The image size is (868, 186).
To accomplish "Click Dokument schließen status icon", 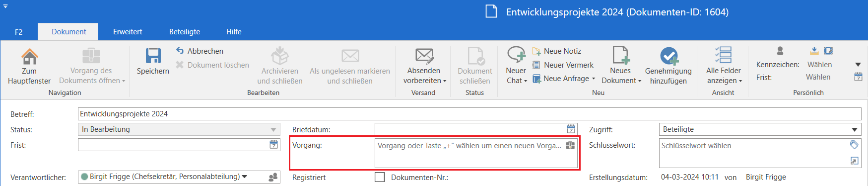I will 475,56.
